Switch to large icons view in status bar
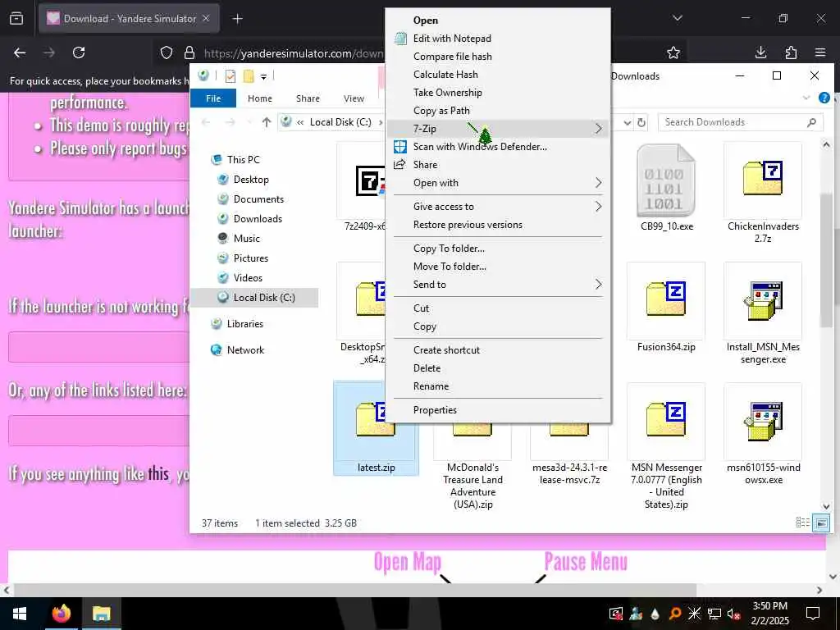Screen dimensions: 840x630 tap(820, 523)
